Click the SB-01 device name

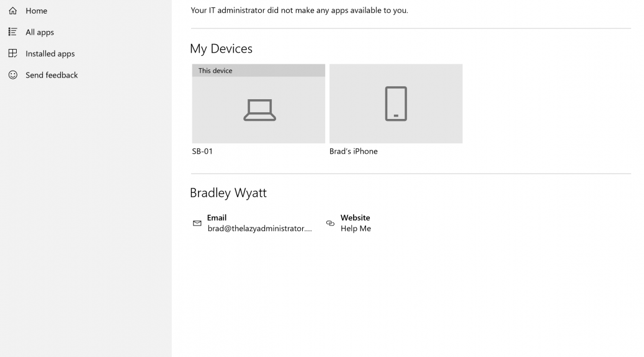(202, 151)
